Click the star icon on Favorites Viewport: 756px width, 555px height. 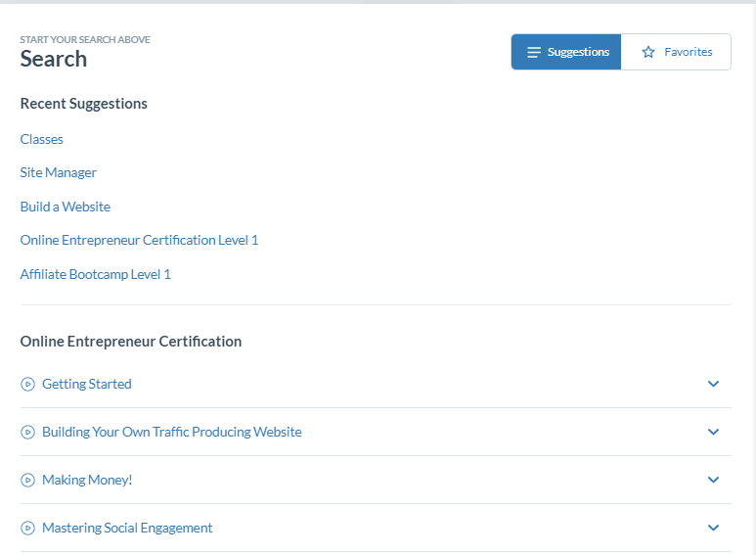[x=648, y=52]
